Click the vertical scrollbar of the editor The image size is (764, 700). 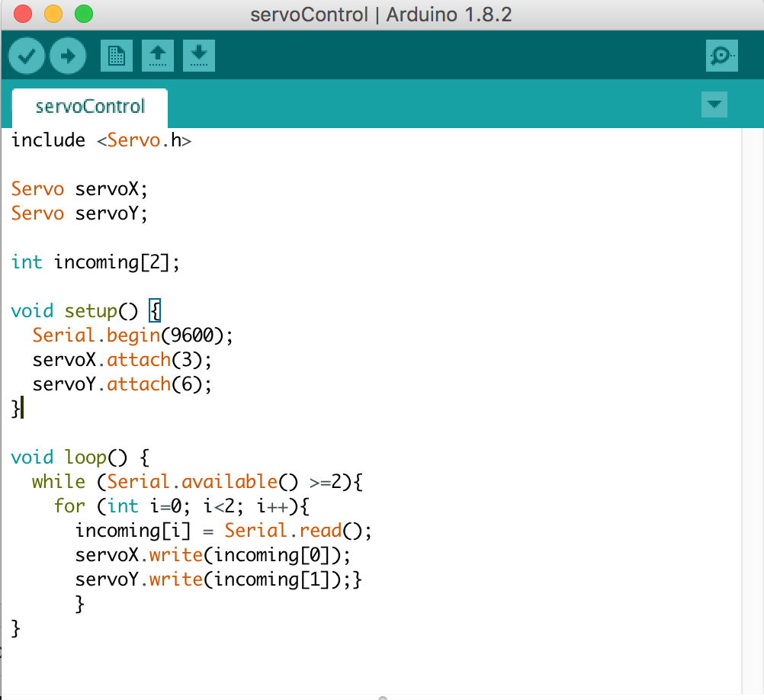pyautogui.click(x=753, y=411)
